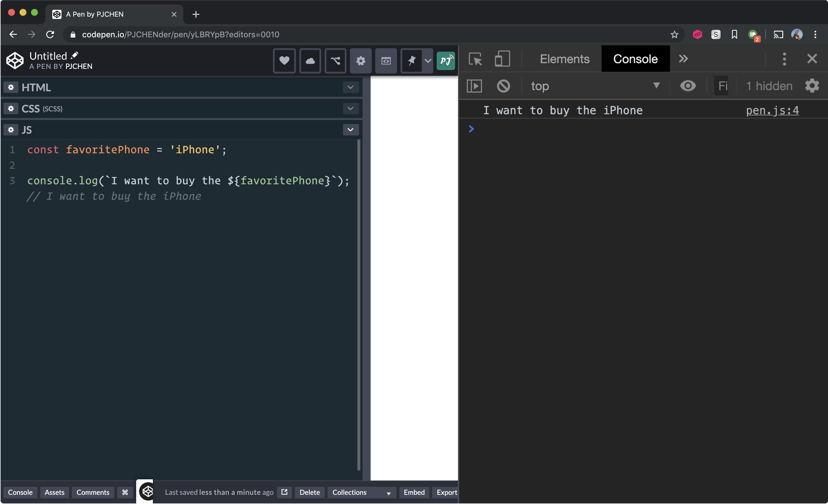Open new browser tab with plus
Screen dimensions: 828x504
click(196, 14)
